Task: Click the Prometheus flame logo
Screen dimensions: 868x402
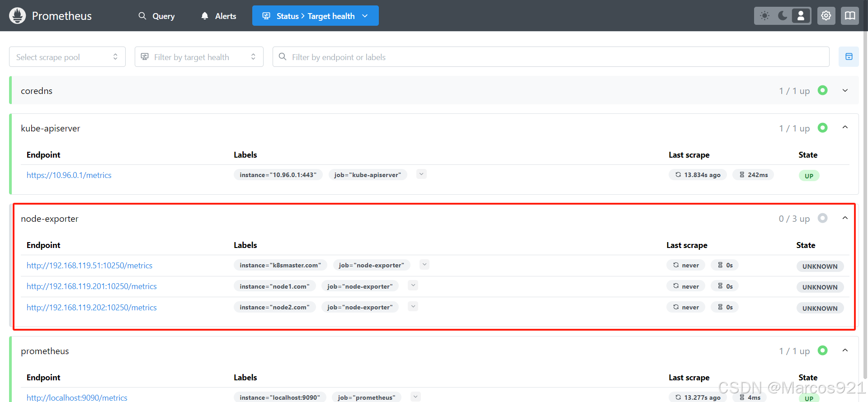Action: tap(17, 16)
